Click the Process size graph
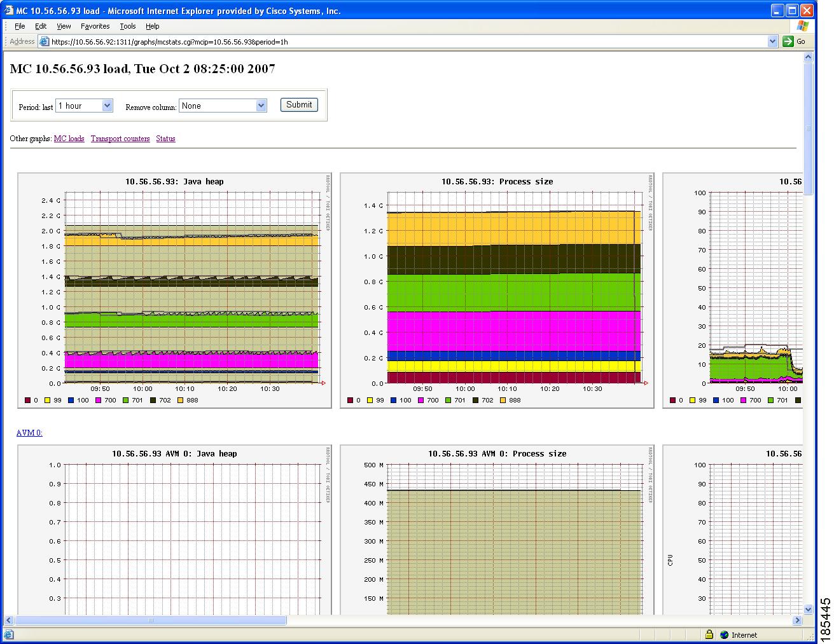Viewport: 834px width, 644px height. [x=497, y=291]
